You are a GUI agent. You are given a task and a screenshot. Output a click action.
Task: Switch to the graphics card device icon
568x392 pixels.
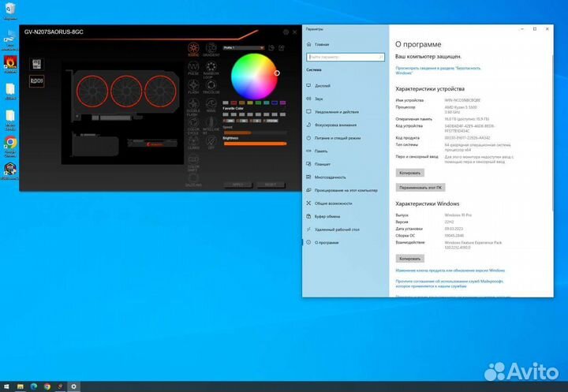click(36, 80)
